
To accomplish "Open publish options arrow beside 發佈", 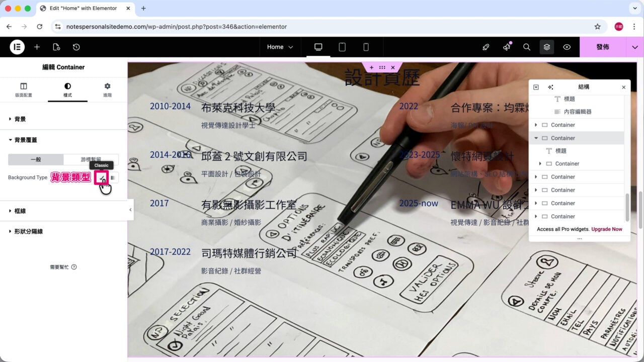I will click(634, 47).
